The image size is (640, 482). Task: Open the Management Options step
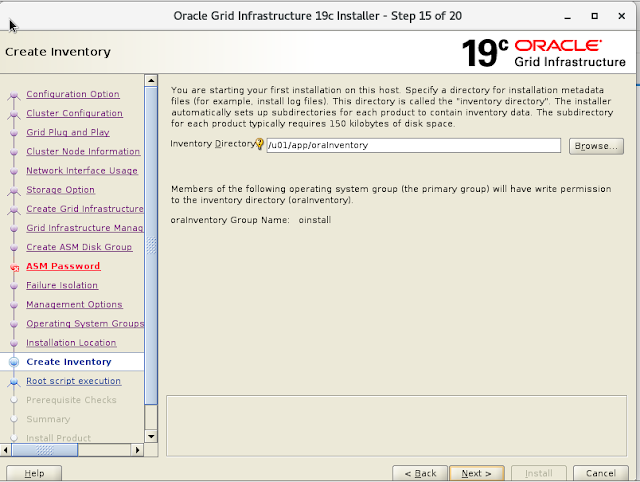(74, 304)
